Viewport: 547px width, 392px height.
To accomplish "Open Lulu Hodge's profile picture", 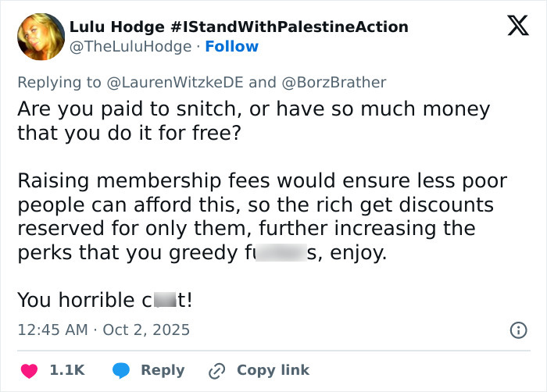I will 41,37.
